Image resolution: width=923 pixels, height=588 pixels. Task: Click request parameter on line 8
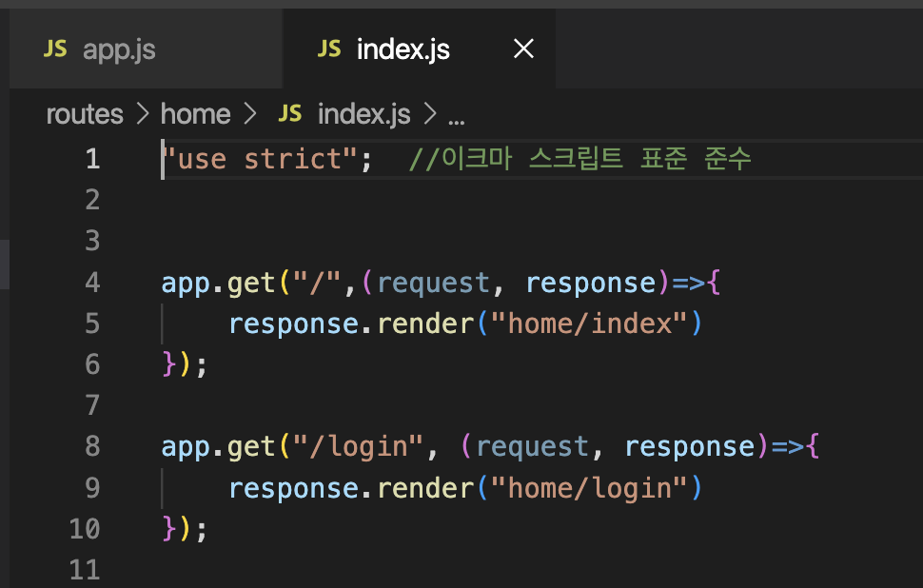(532, 447)
